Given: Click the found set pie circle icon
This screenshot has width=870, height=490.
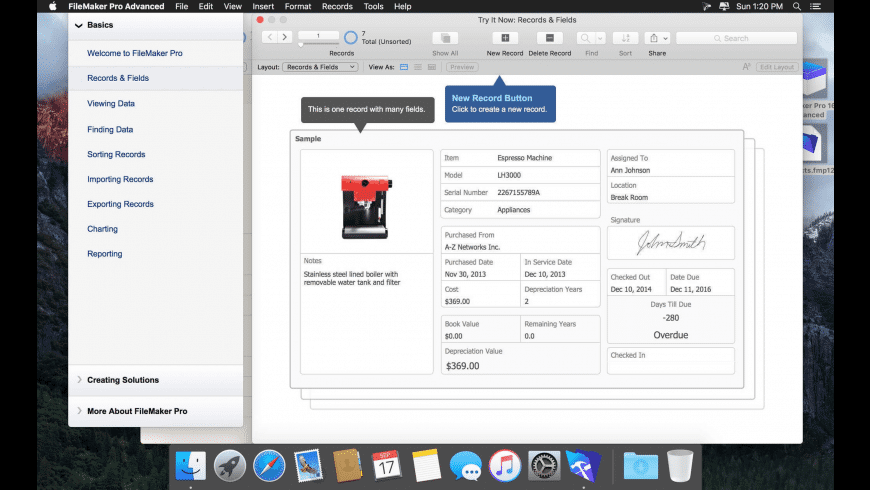Looking at the screenshot, I should (351, 38).
